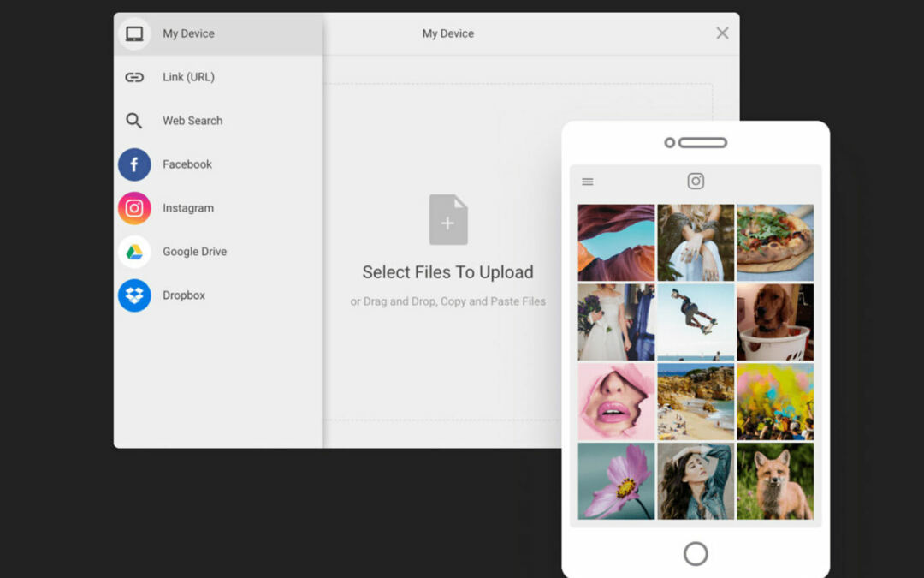Click the Select Files To Upload text

(x=447, y=272)
